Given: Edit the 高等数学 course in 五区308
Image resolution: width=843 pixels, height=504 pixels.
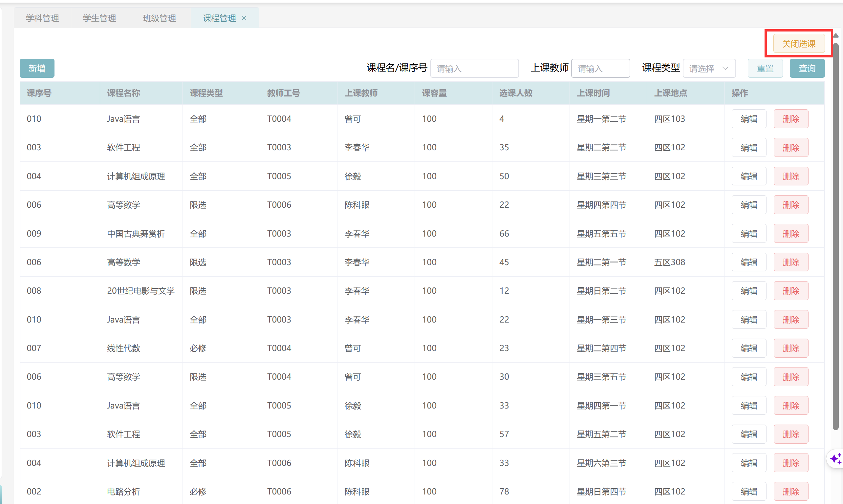Looking at the screenshot, I should pos(749,262).
